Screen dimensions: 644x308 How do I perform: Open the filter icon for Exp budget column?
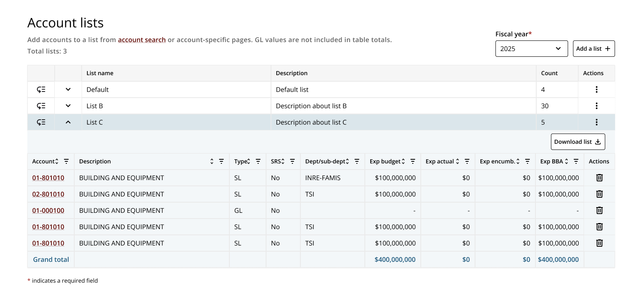pyautogui.click(x=413, y=161)
